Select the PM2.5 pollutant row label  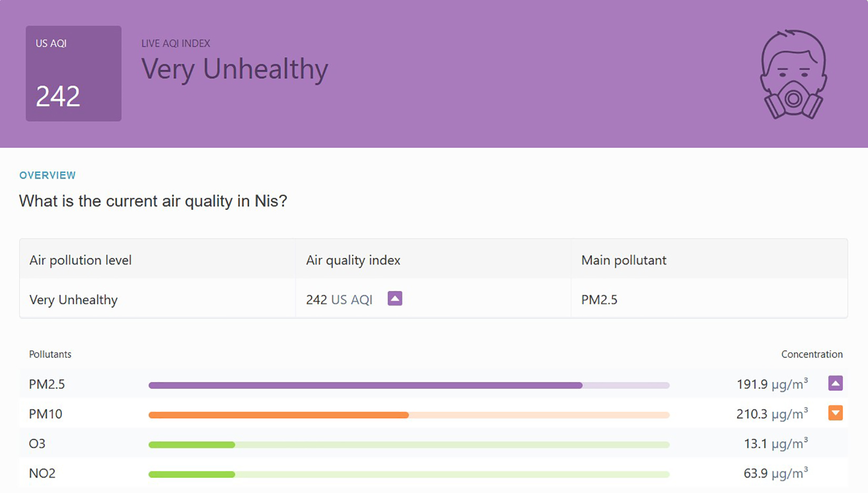(47, 384)
